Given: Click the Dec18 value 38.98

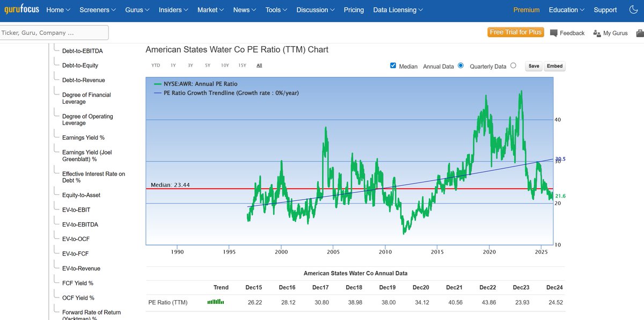Looking at the screenshot, I should tap(355, 302).
